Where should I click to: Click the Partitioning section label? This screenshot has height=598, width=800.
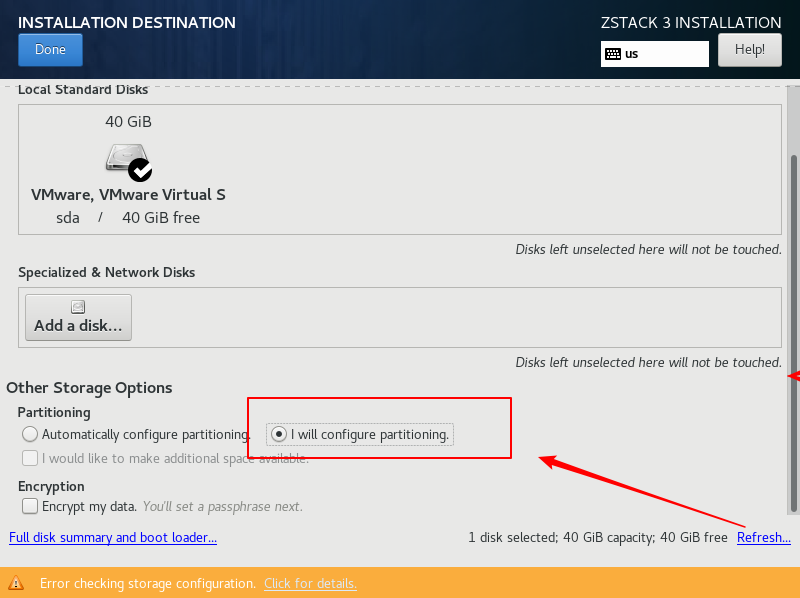(x=54, y=412)
